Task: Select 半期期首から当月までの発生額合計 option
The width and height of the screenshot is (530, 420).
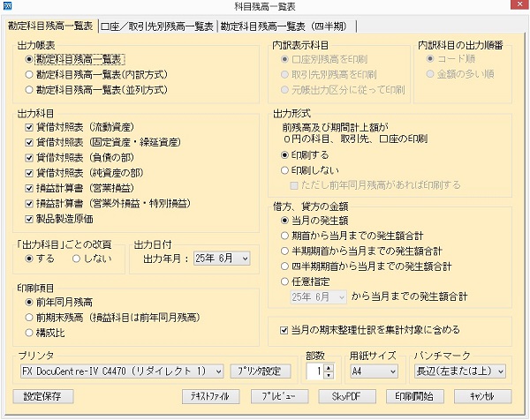Action: tap(284, 251)
